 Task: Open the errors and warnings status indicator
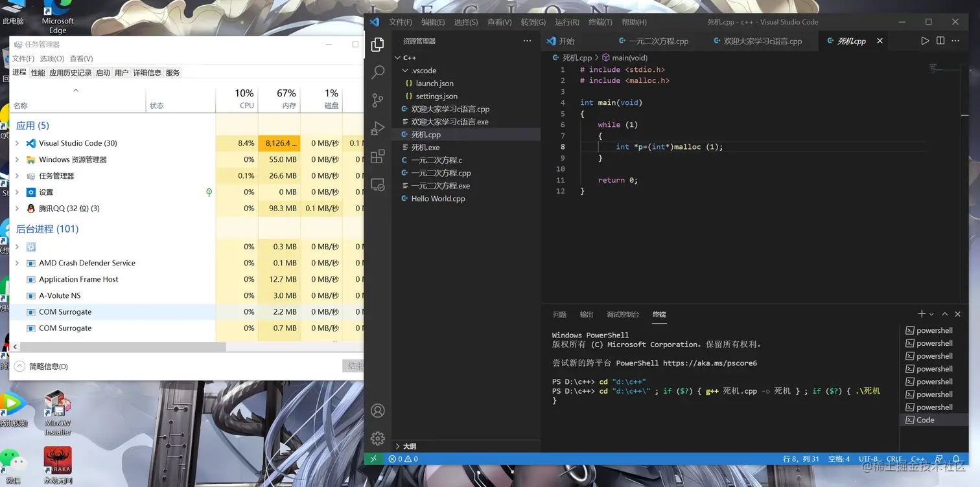[x=402, y=459]
